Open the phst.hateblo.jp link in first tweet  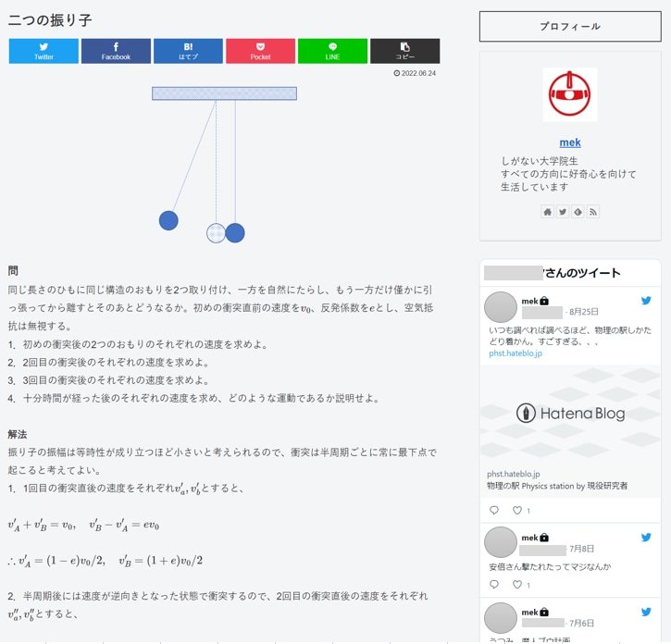click(x=516, y=353)
